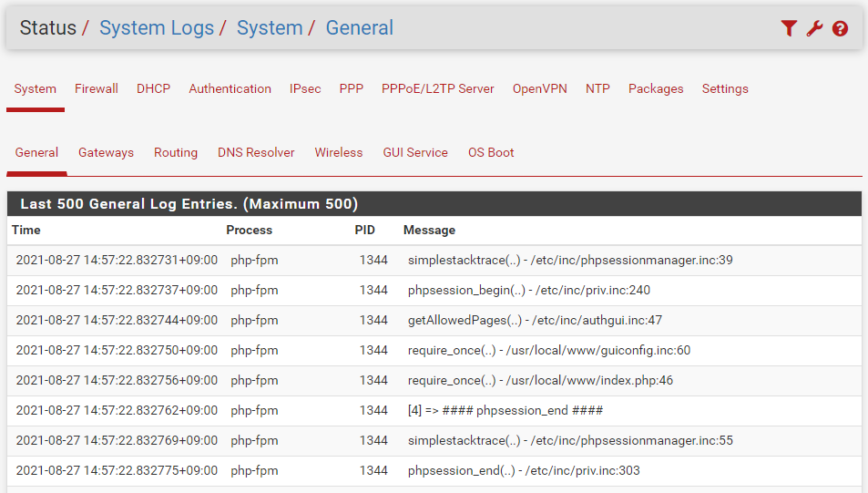Click the PID column header

click(x=365, y=230)
